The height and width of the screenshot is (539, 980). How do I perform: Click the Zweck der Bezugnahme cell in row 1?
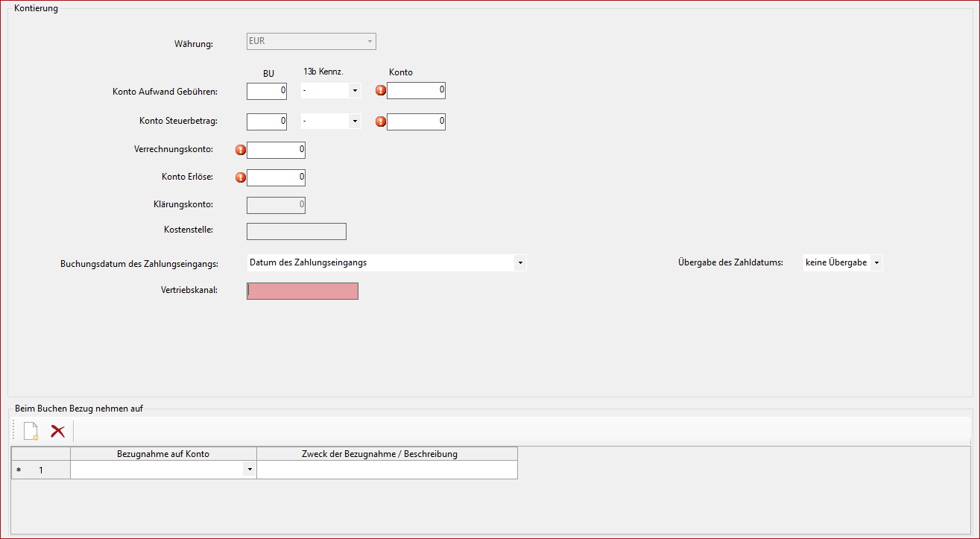tap(387, 470)
